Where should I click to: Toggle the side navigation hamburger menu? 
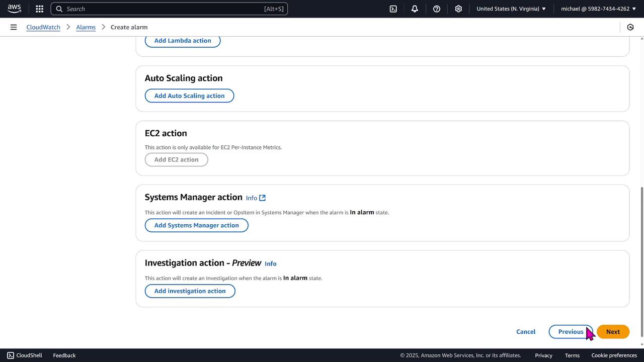(x=14, y=27)
